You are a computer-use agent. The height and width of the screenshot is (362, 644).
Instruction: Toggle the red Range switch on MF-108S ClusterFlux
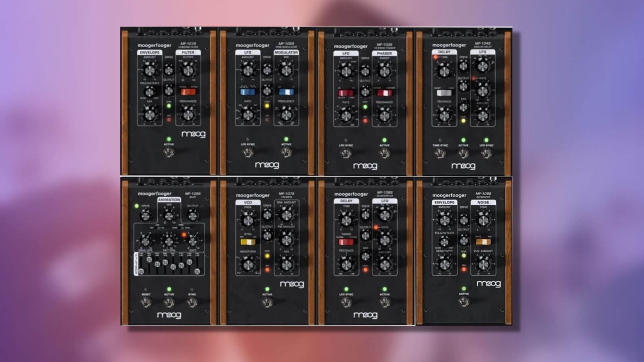point(346,242)
